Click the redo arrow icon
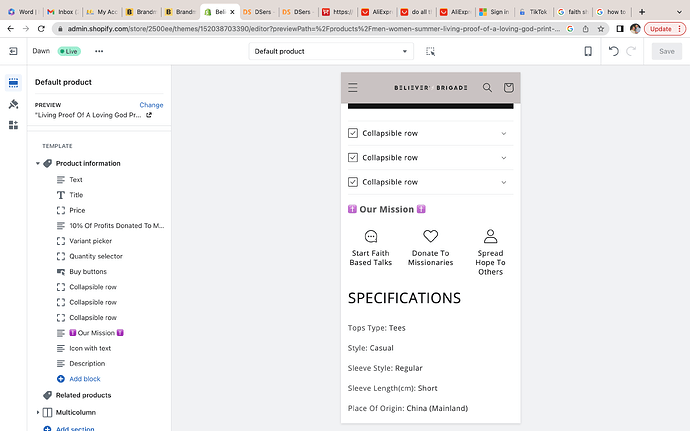 coord(633,51)
